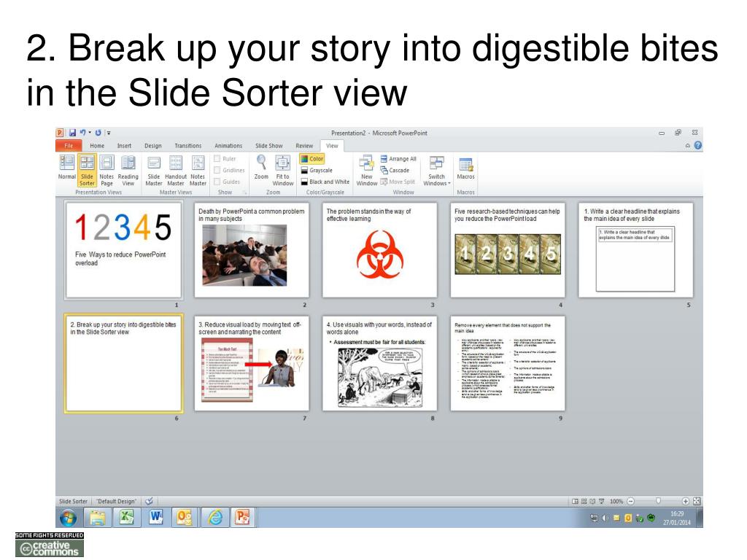Click Arrange All windows
The height and width of the screenshot is (560, 747).
point(398,158)
